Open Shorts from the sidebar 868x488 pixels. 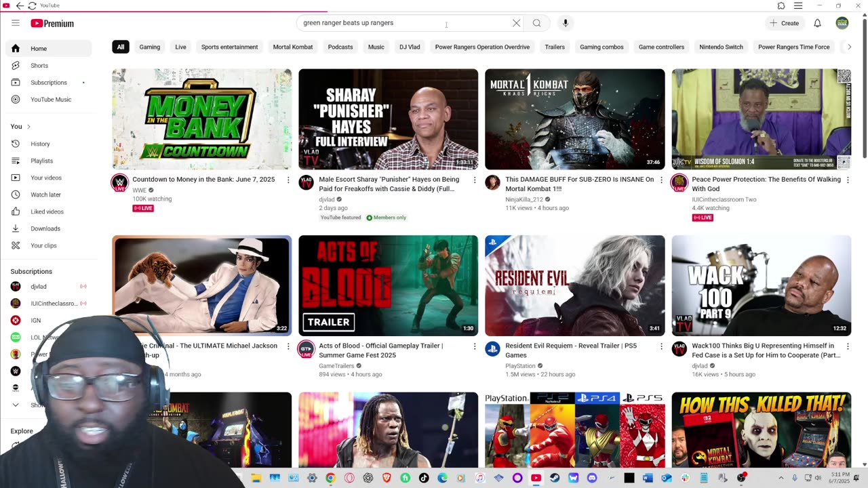pos(48,66)
